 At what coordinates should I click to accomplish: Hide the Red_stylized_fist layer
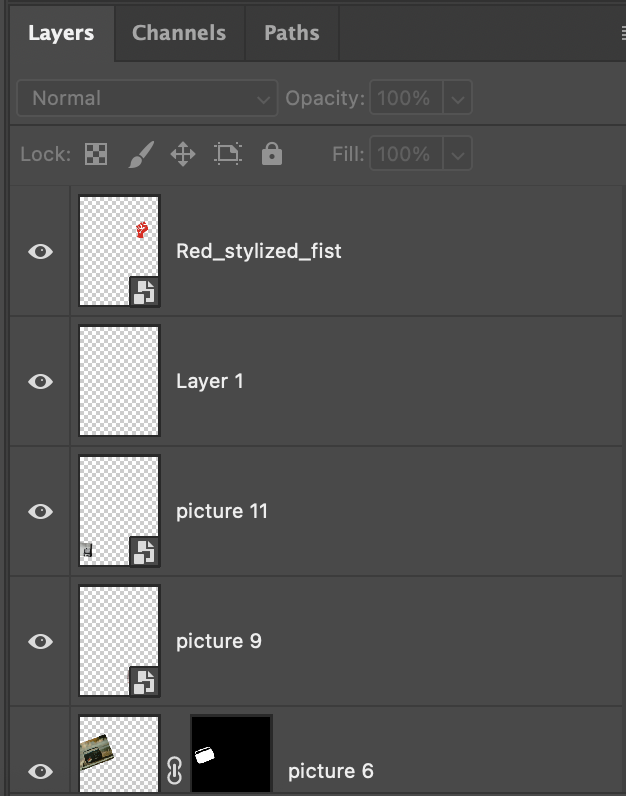click(x=41, y=251)
